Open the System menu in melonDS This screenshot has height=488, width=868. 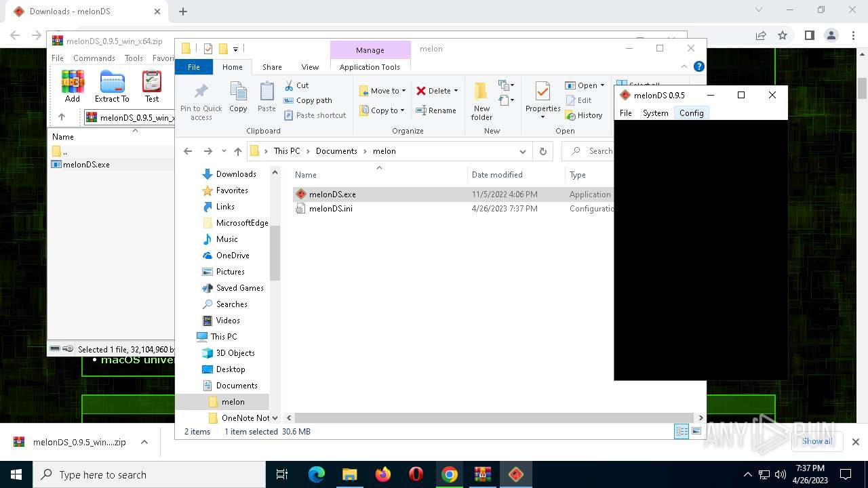pos(656,113)
